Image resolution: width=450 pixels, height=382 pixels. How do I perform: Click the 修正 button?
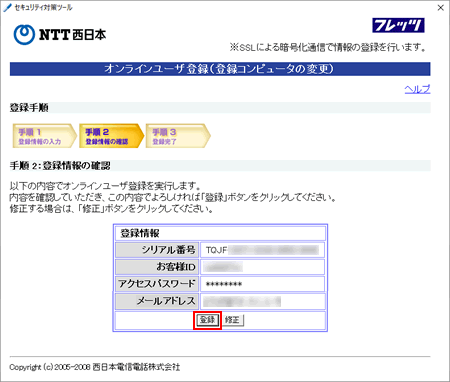(x=232, y=320)
